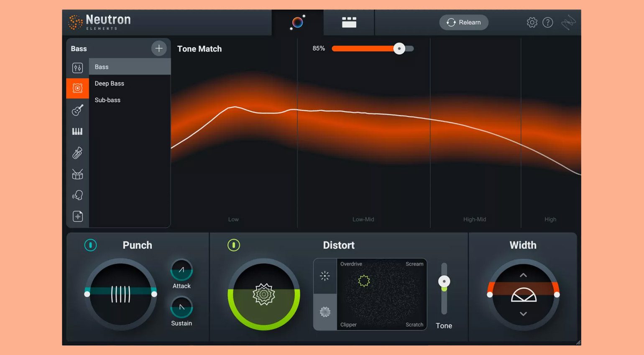Viewport: 644px width, 355px height.
Task: Open the keyboard module view tab
Action: [x=349, y=23]
